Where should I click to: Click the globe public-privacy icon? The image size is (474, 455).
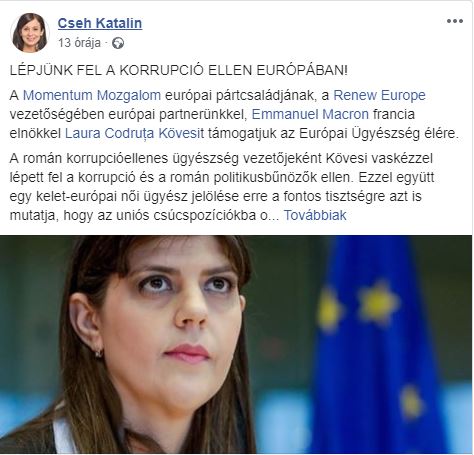118,43
